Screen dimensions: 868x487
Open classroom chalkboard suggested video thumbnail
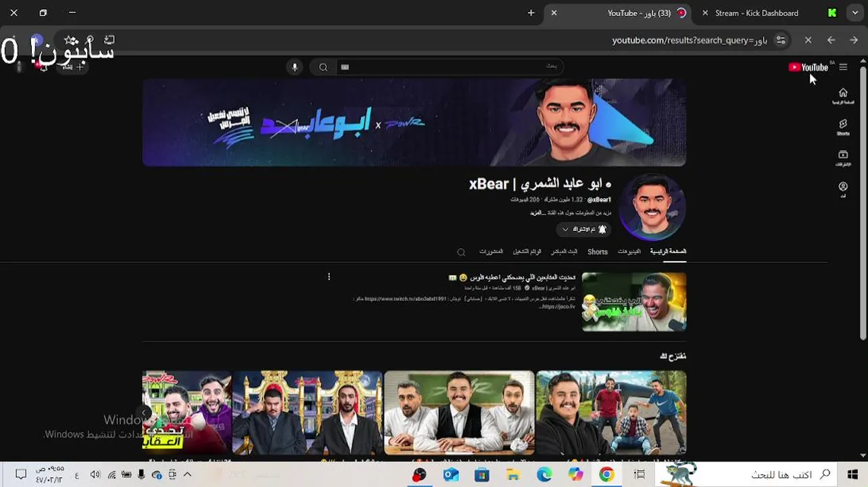pos(459,413)
